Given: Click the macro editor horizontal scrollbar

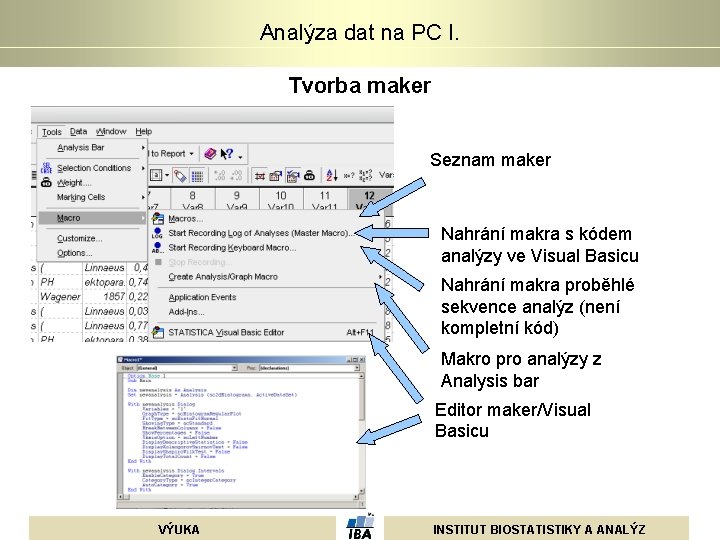Looking at the screenshot, I should point(238,497).
